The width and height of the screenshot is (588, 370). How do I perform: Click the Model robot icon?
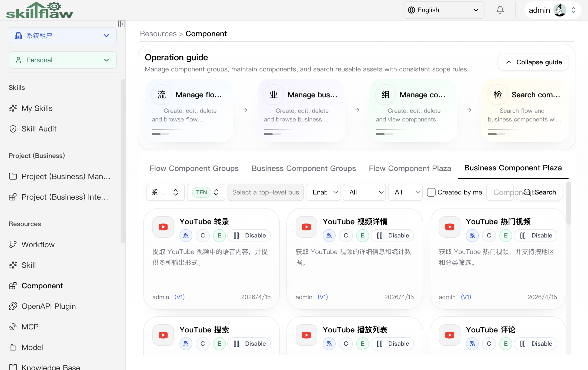pyautogui.click(x=13, y=347)
